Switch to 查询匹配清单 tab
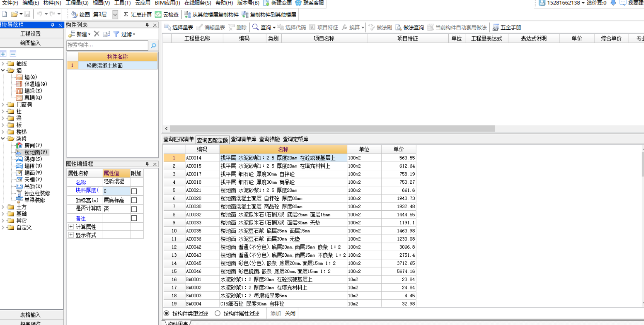The image size is (644, 325). (x=179, y=139)
